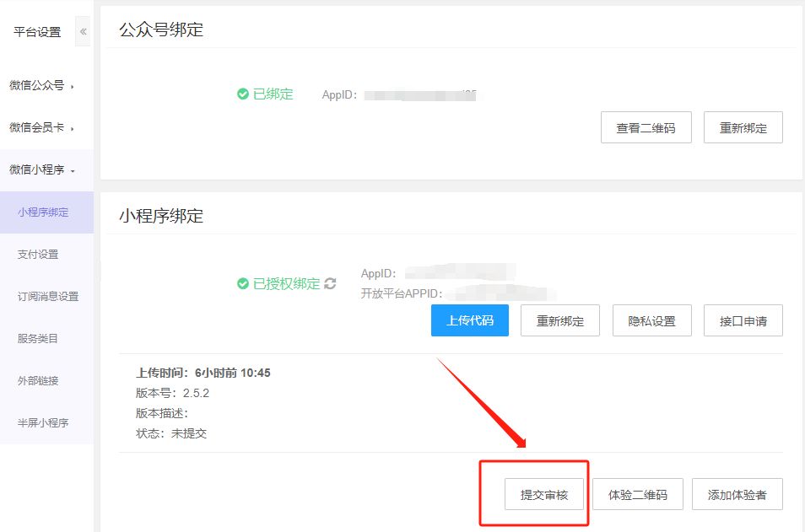The image size is (805, 532).
Task: Collapse the sidebar with double-chevron icon
Action: click(83, 31)
